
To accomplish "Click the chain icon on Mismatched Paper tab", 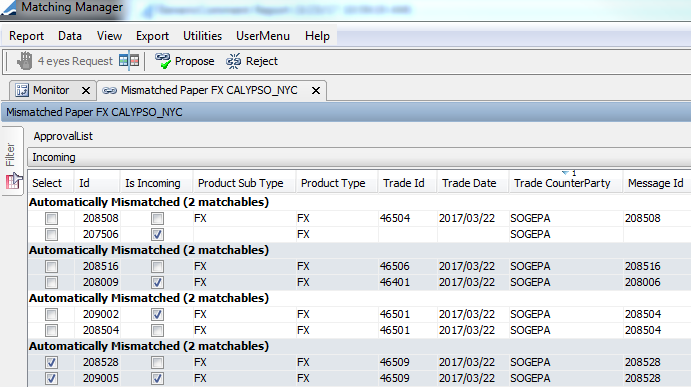I will pos(109,90).
